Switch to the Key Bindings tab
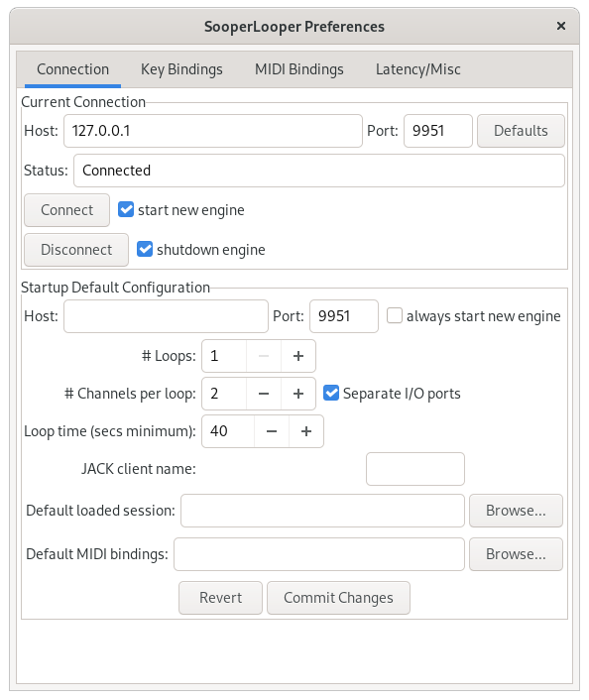Screen dimensions: 589x700 click(181, 69)
